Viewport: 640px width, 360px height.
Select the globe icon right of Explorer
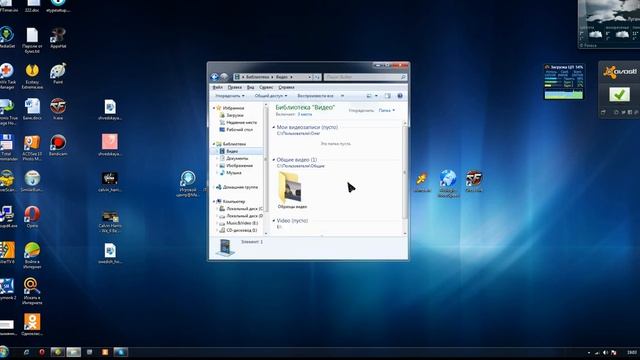pyautogui.click(x=448, y=184)
